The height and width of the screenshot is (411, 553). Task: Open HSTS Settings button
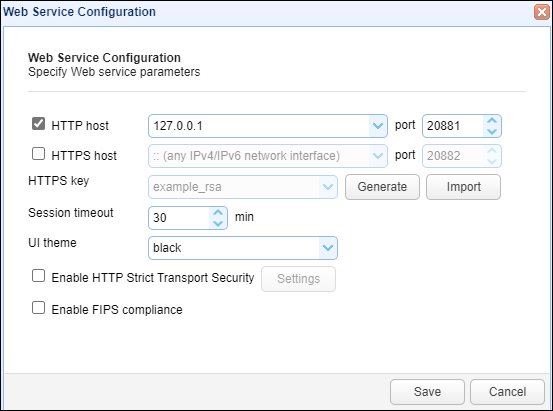click(298, 279)
